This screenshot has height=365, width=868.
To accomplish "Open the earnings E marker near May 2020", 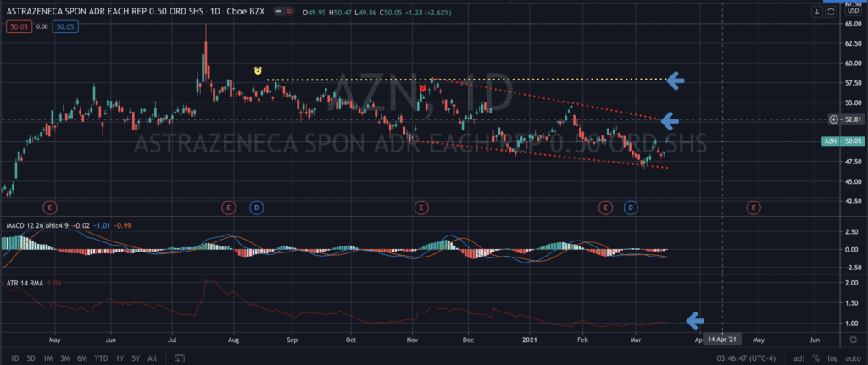I will [49, 207].
